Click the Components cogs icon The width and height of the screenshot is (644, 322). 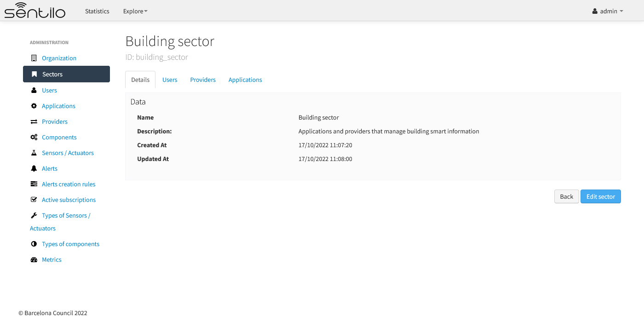coord(34,137)
